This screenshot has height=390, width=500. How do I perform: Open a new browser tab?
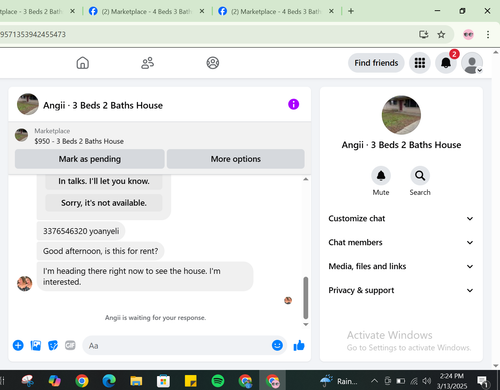click(x=351, y=11)
